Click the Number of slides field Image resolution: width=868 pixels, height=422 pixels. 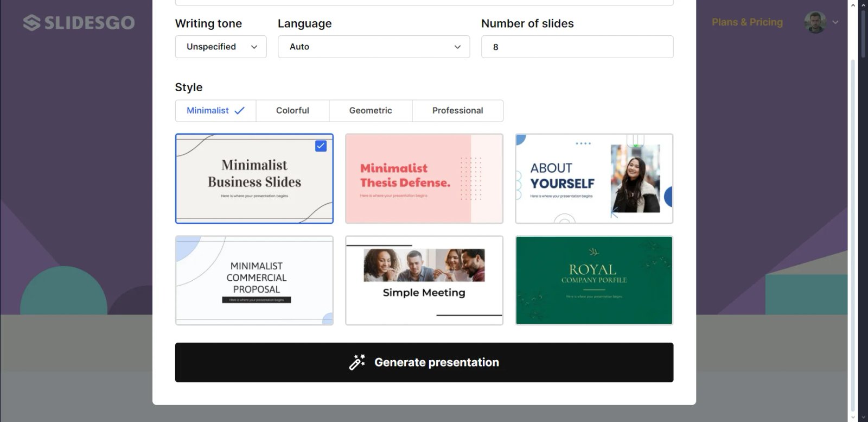577,47
